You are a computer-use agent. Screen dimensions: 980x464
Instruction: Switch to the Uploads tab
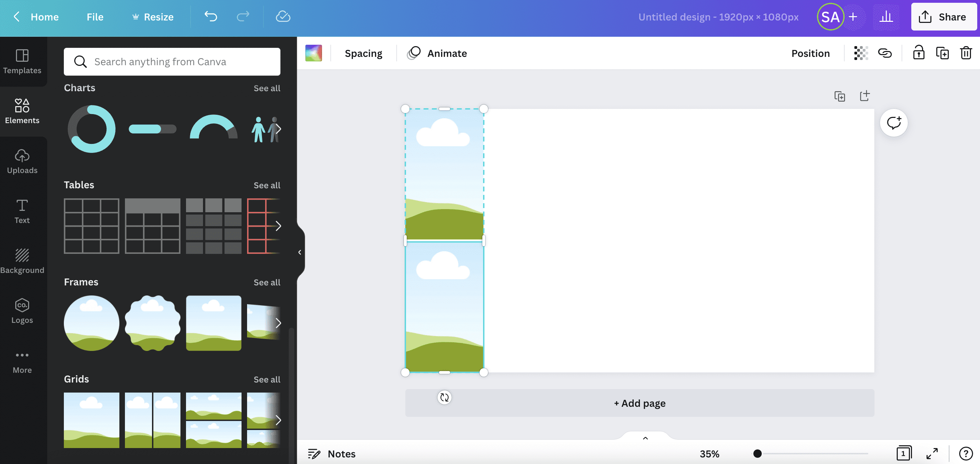(x=22, y=162)
